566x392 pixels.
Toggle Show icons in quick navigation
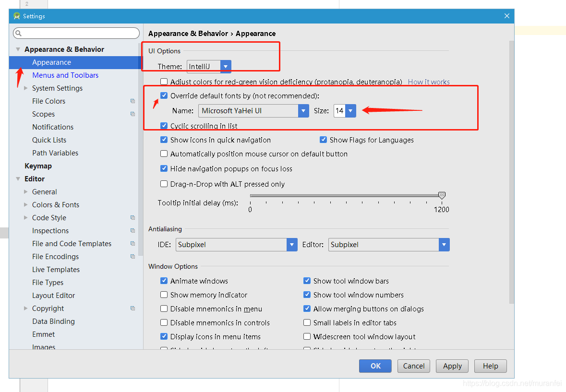[164, 140]
